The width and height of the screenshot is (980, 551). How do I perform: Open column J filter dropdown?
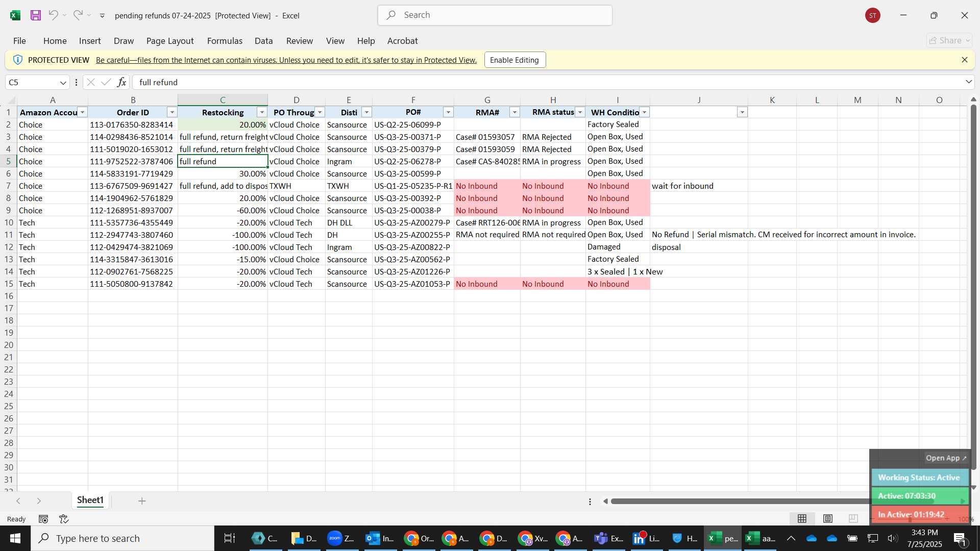coord(742,112)
